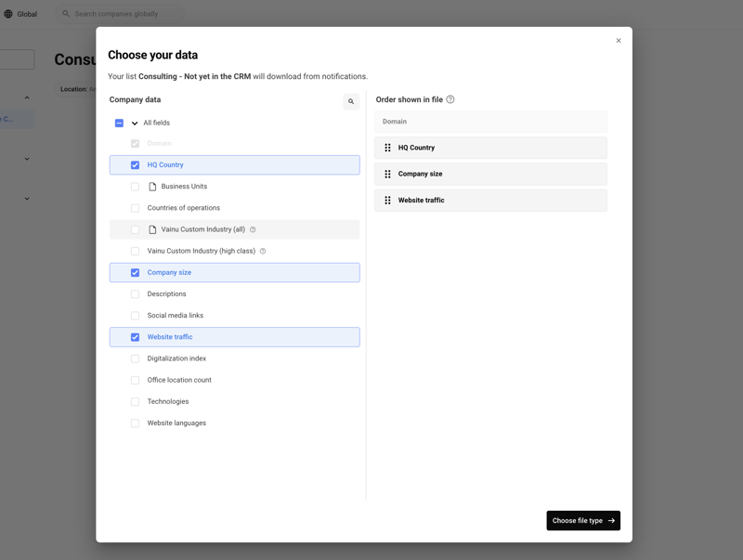Click help icon next to Order shown in file
Image resolution: width=743 pixels, height=560 pixels.
[450, 99]
